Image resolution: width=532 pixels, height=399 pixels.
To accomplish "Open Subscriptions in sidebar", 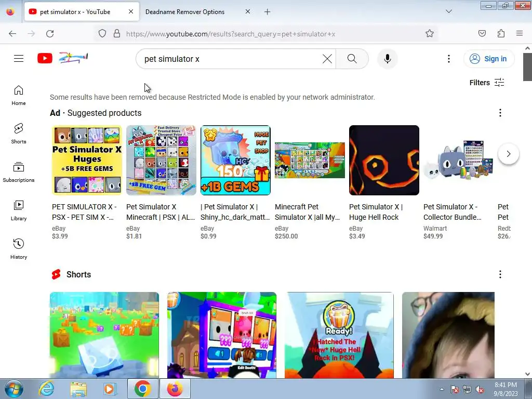I will (19, 172).
